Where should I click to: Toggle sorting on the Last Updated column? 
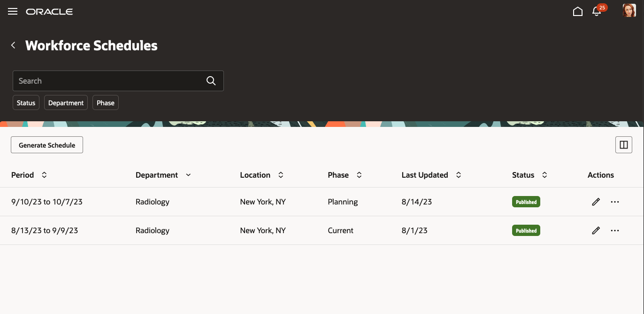[x=458, y=174]
